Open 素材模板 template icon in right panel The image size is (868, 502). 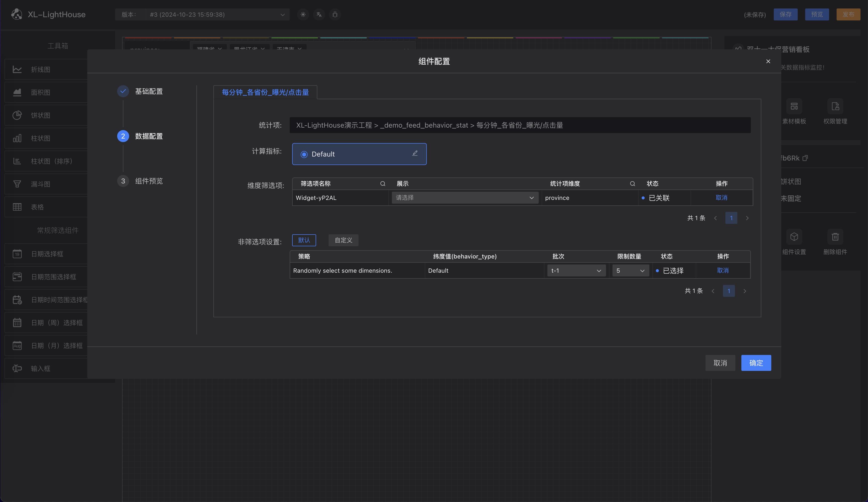[x=794, y=106]
